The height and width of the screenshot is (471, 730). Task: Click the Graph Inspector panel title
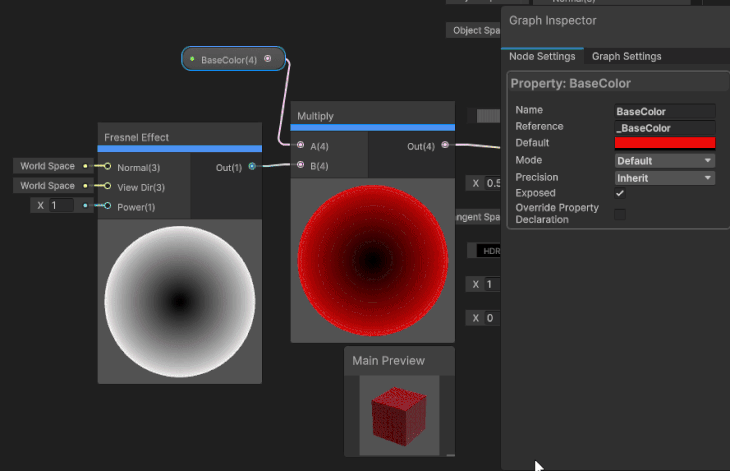(x=552, y=20)
